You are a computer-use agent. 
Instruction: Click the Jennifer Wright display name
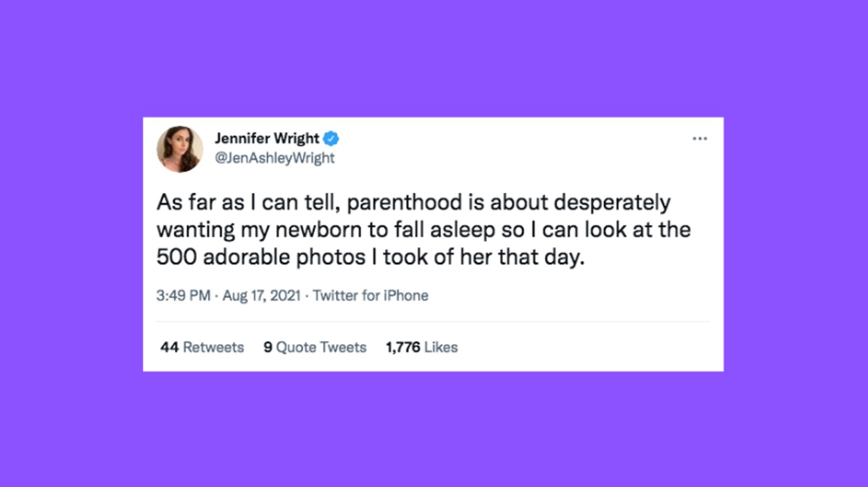(x=267, y=139)
